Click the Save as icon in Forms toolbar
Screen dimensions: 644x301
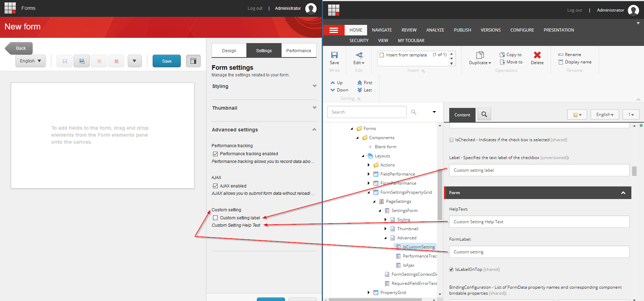pos(82,61)
